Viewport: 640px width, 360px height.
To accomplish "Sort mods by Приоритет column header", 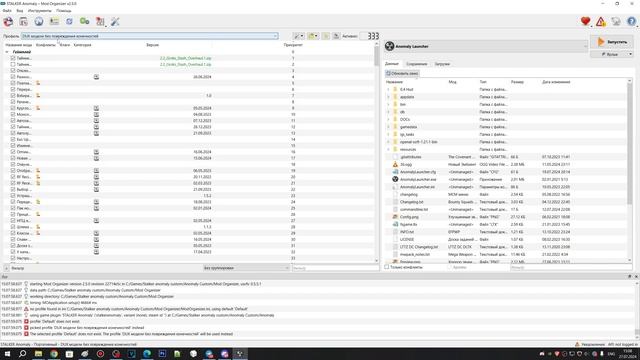I will pyautogui.click(x=293, y=45).
